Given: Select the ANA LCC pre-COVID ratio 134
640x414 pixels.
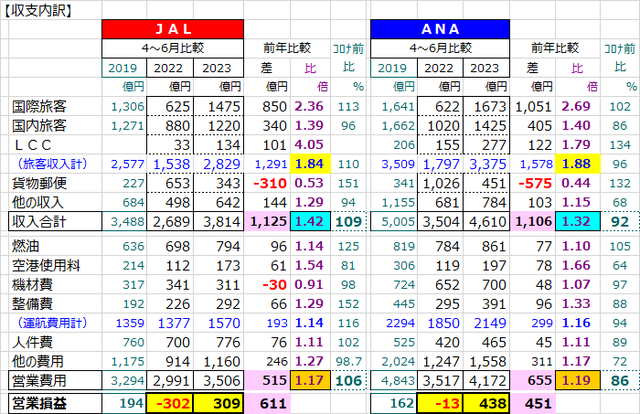Looking at the screenshot, I should (620, 145).
